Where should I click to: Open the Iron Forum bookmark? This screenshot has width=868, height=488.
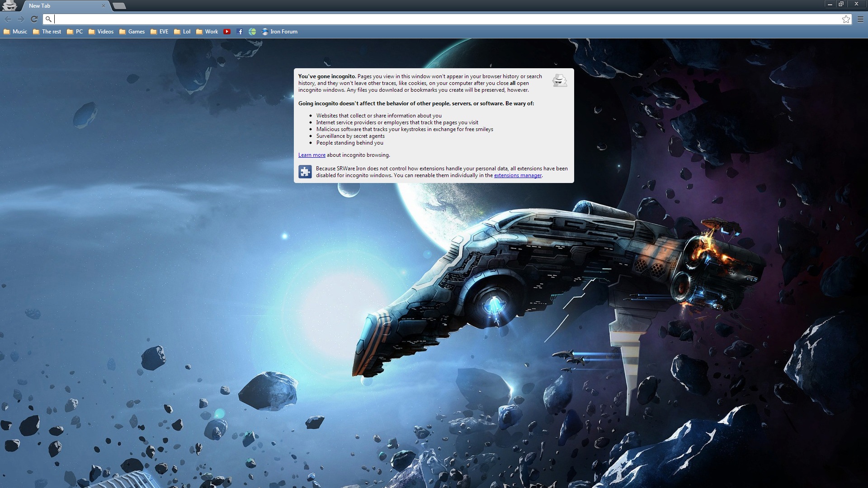(x=280, y=32)
